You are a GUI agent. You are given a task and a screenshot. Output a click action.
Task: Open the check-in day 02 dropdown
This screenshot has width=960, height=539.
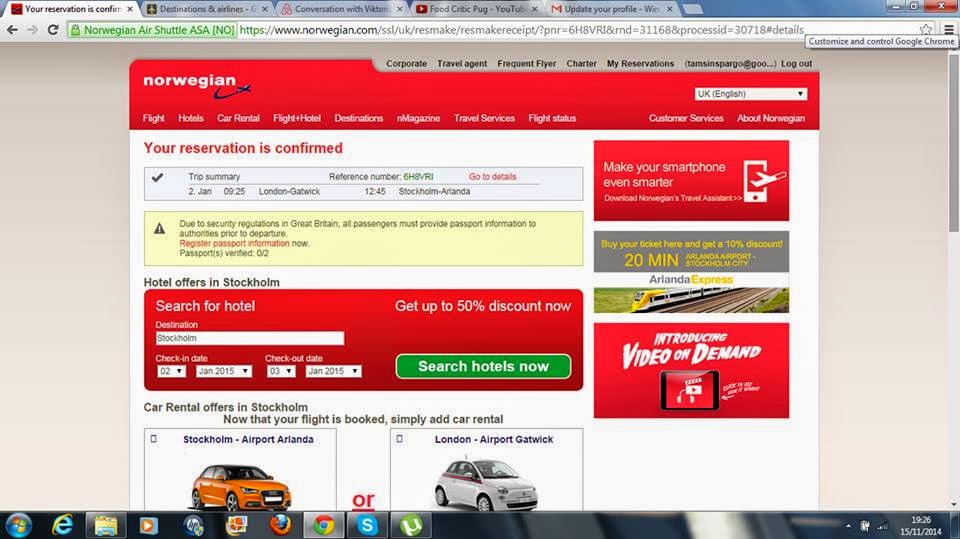click(171, 371)
